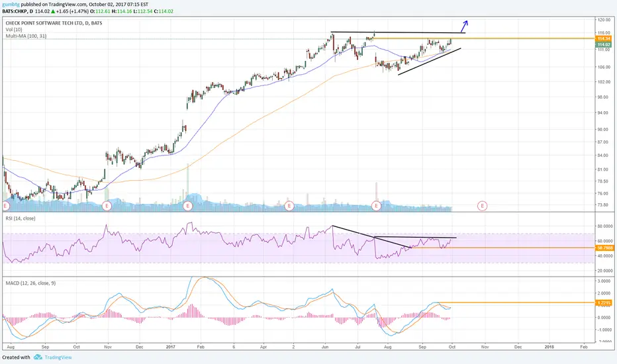Select the Vol (10) indicator label

(x=14, y=30)
